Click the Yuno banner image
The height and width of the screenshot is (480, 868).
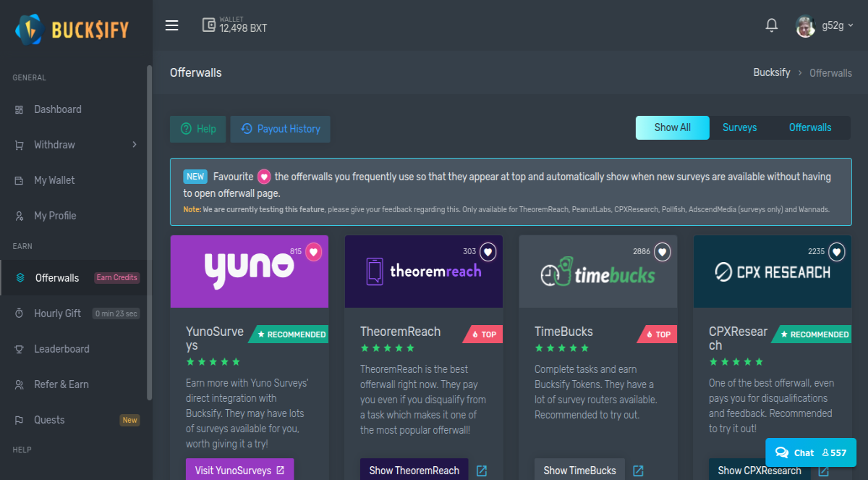[x=250, y=271]
